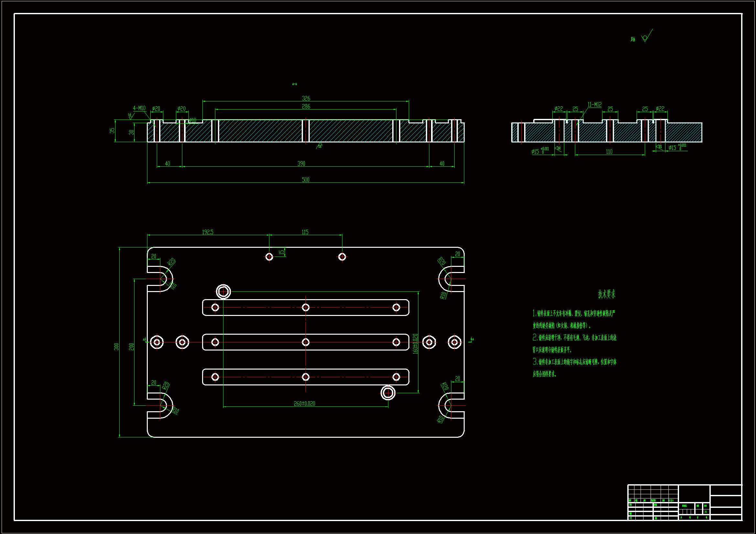
Task: Click the lower-right locating pin hole circle
Action: [388, 393]
